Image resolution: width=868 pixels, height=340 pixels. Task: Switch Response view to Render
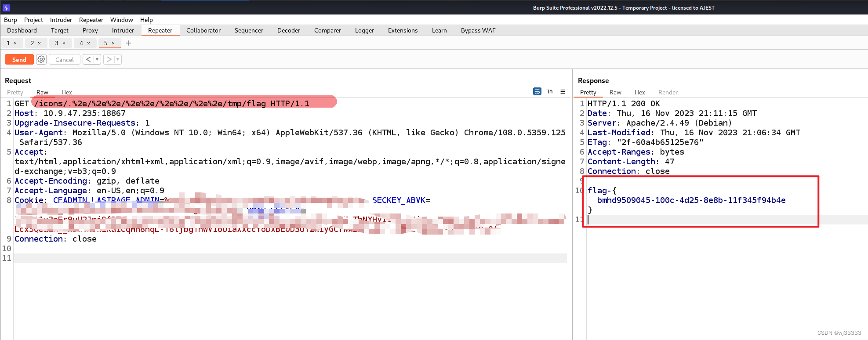(668, 92)
